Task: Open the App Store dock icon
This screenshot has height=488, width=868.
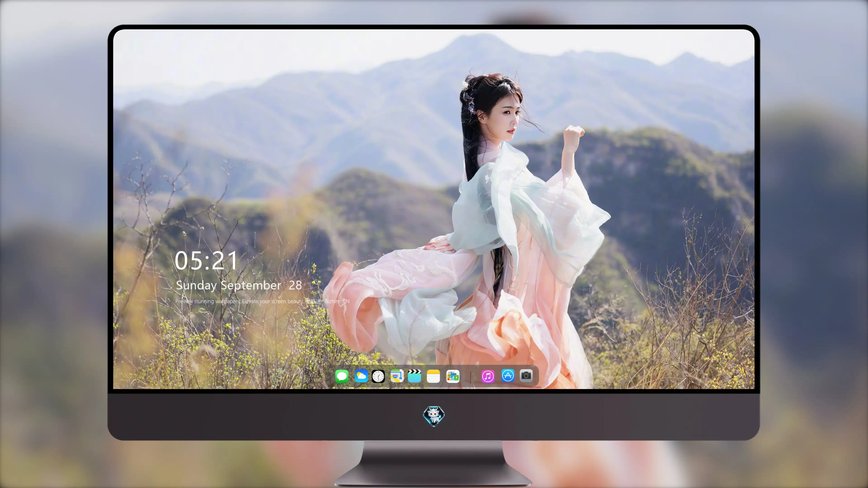Action: pyautogui.click(x=508, y=375)
